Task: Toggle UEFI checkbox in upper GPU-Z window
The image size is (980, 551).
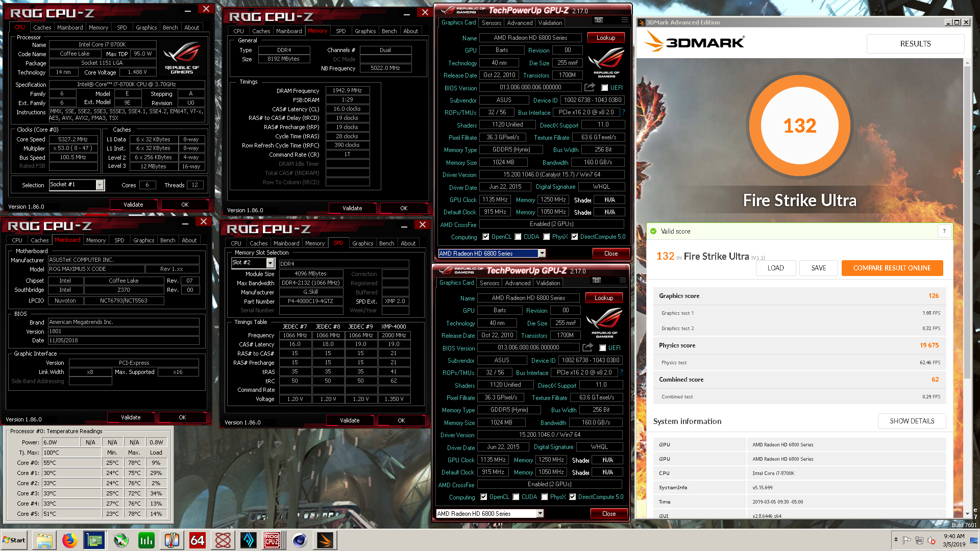Action: coord(604,88)
